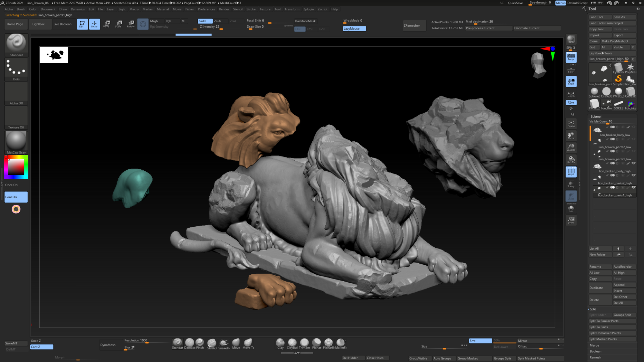The image size is (644, 362).
Task: Open the Zplugin menu
Action: 308,9
